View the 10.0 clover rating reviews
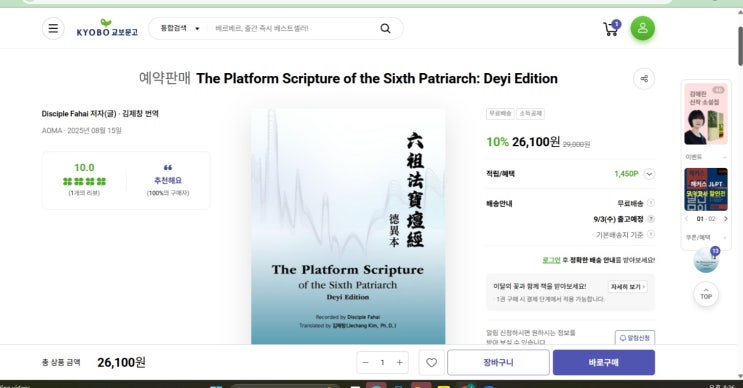This screenshot has height=388, width=743. [x=84, y=180]
